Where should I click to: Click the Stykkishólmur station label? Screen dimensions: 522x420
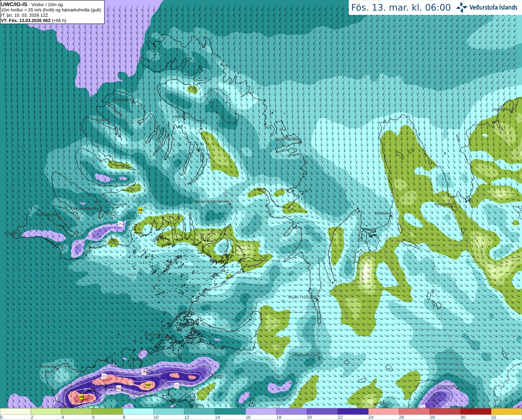[x=155, y=334]
